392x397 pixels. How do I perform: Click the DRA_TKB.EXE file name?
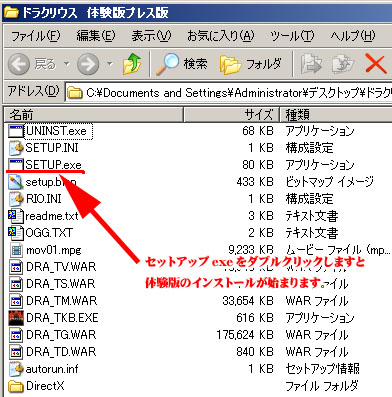62,318
